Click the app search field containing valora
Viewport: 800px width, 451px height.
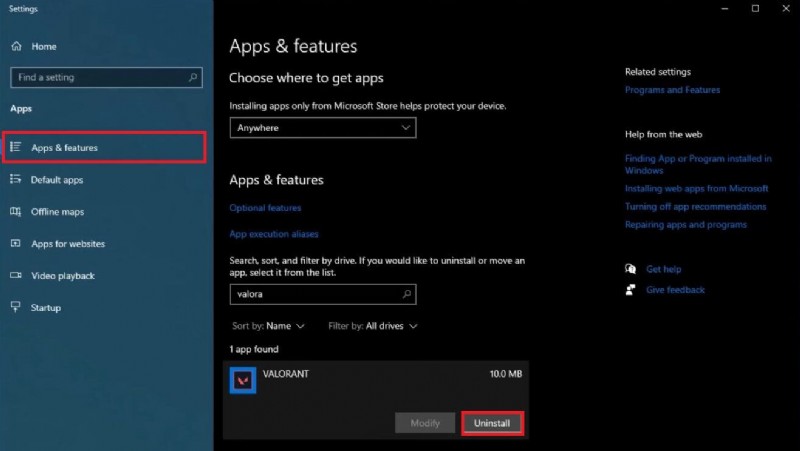tap(323, 294)
